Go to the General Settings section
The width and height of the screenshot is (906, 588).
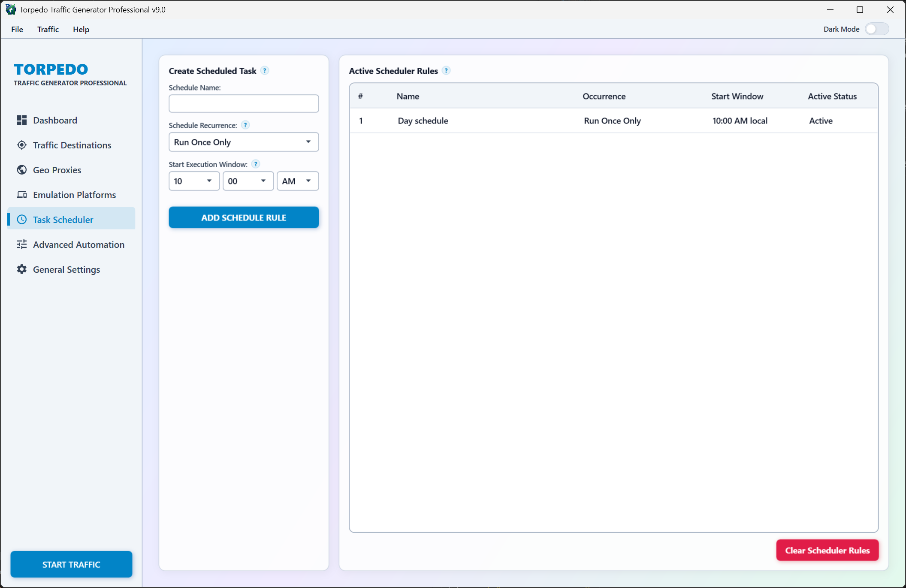71,269
